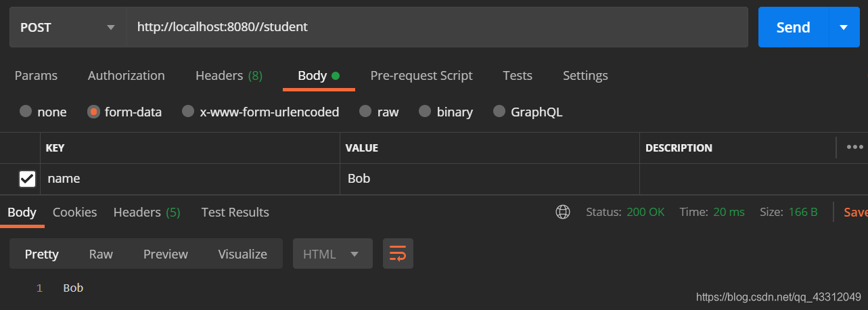868x310 pixels.
Task: Switch to the Authorization tab
Action: coord(126,75)
